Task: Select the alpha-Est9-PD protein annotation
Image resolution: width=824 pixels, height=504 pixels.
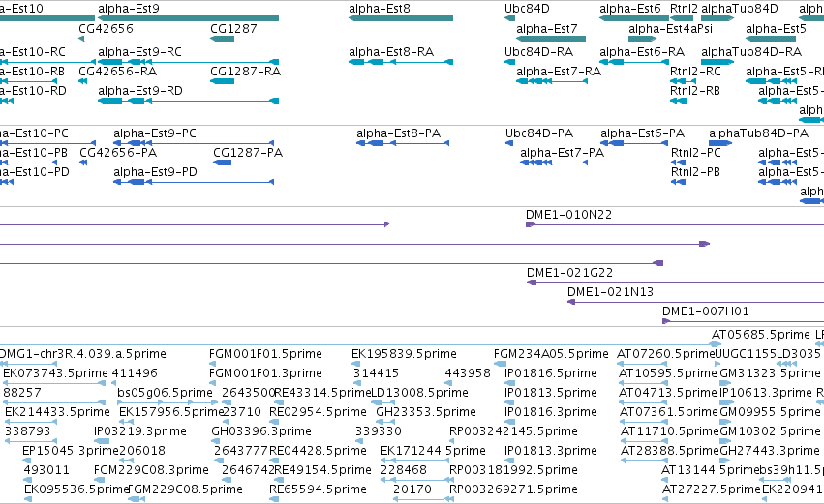Action: click(194, 182)
